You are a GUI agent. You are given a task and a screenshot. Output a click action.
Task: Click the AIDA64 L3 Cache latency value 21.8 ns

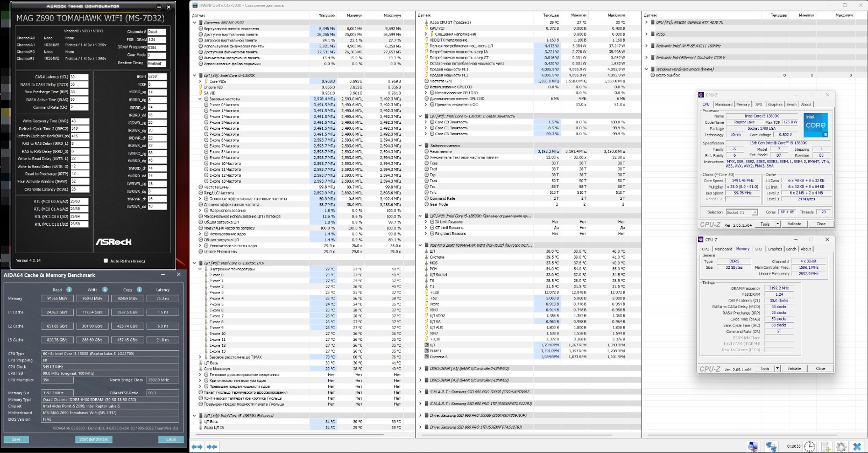(163, 340)
